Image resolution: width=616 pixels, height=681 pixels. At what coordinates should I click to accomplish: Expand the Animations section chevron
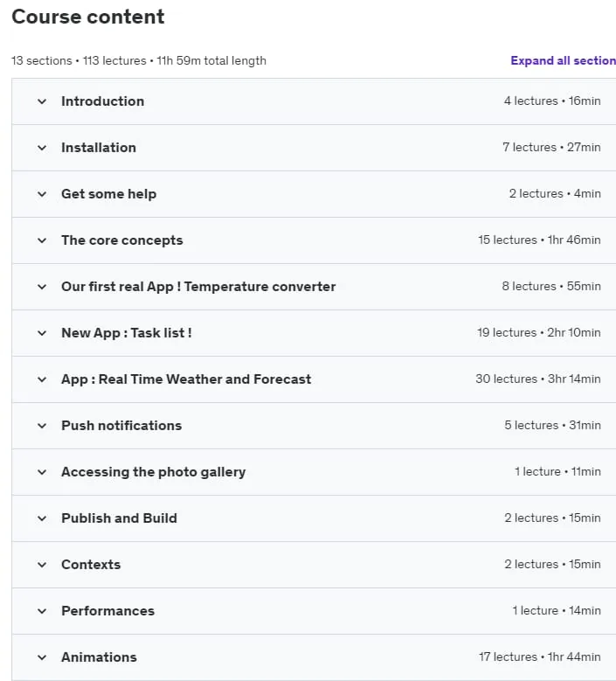42,657
